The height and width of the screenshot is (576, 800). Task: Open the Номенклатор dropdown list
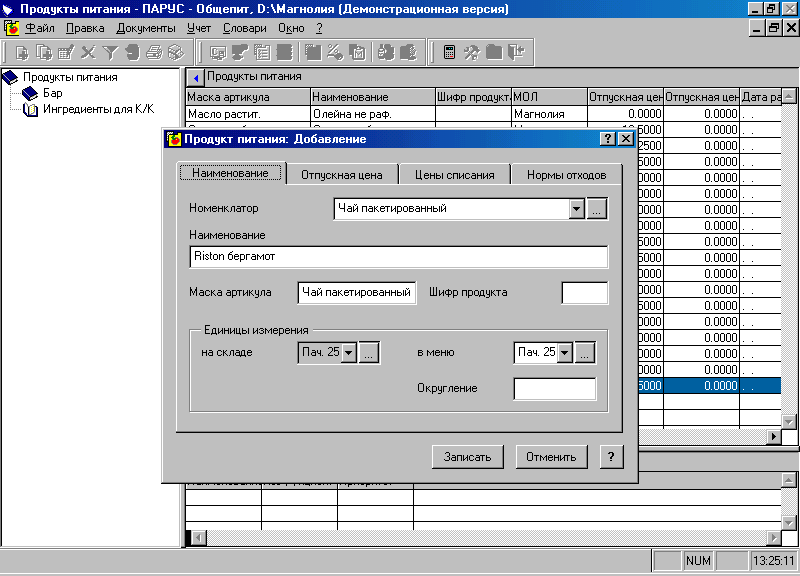click(576, 209)
